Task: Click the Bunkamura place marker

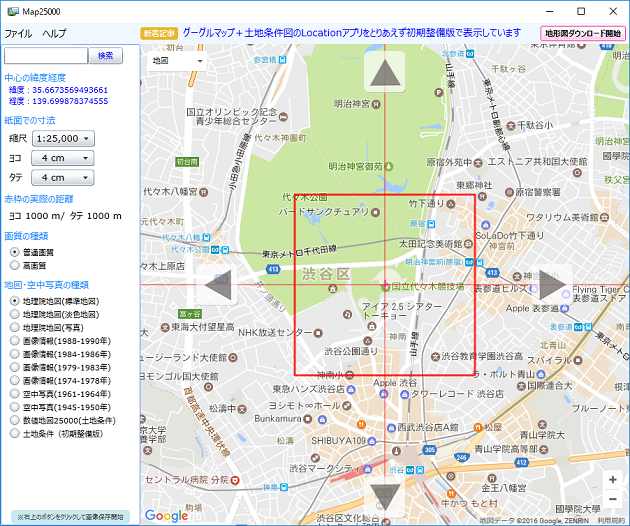Action: tap(308, 419)
